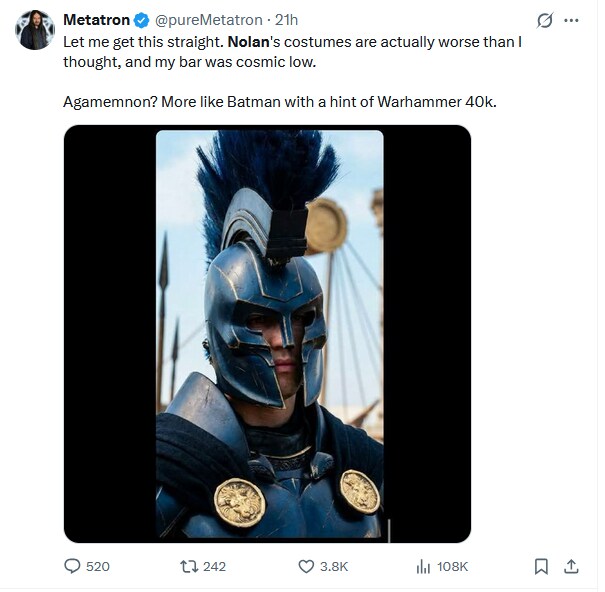This screenshot has height=592, width=605.
Task: Click the Grok icon on the post
Action: point(545,20)
